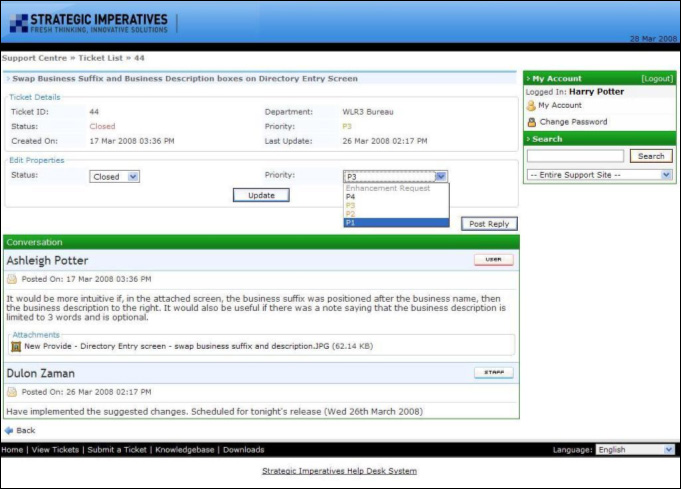Open the Entire Support Site scope dropdown
The height and width of the screenshot is (489, 681).
pyautogui.click(x=599, y=174)
